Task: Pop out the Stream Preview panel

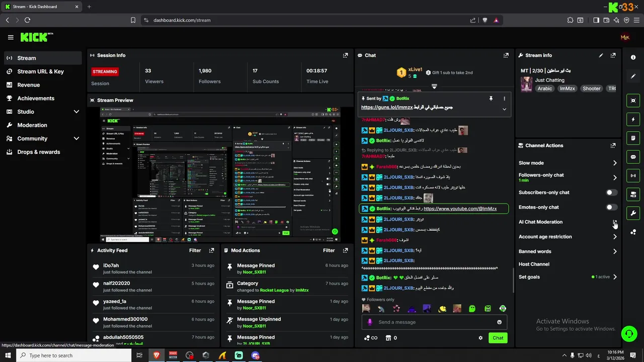Action: pos(345,100)
